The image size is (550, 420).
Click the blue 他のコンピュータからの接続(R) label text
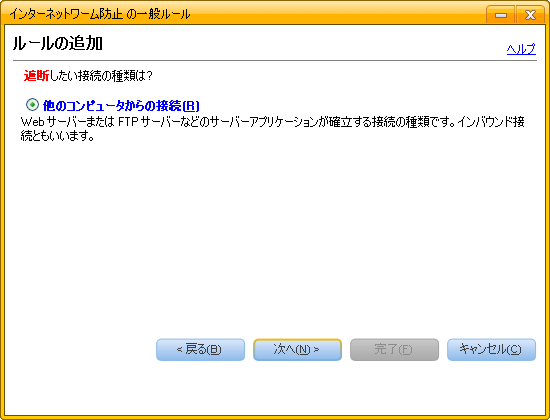[121, 106]
